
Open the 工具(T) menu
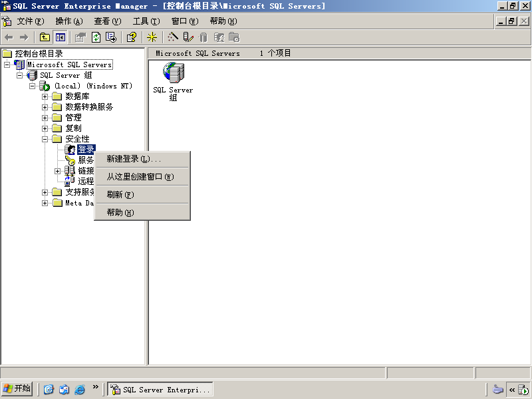coord(146,21)
